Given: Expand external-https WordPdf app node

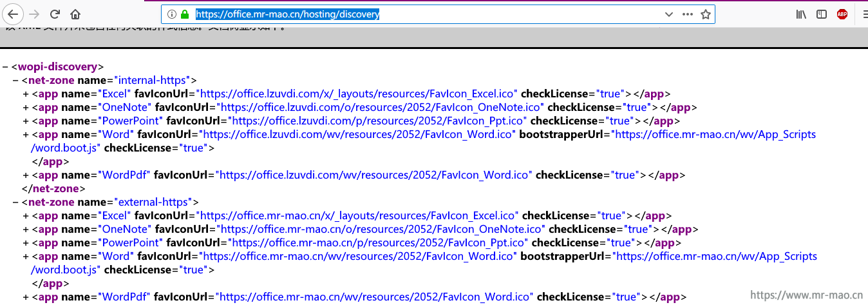Looking at the screenshot, I should click(x=26, y=297).
